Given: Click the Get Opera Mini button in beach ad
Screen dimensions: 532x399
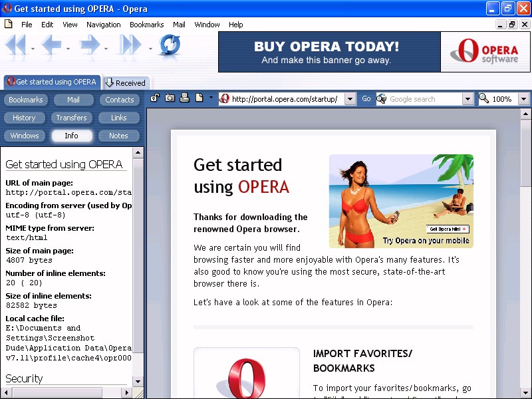Looking at the screenshot, I should [x=448, y=229].
